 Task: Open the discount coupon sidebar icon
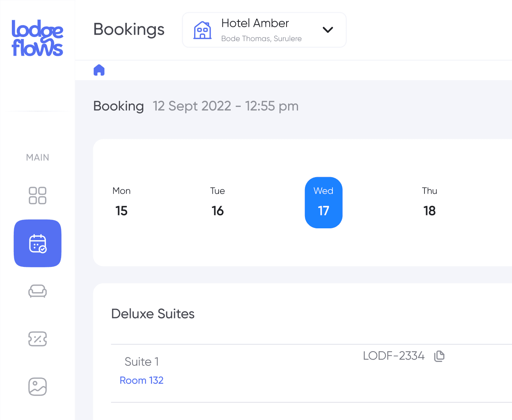(x=37, y=339)
